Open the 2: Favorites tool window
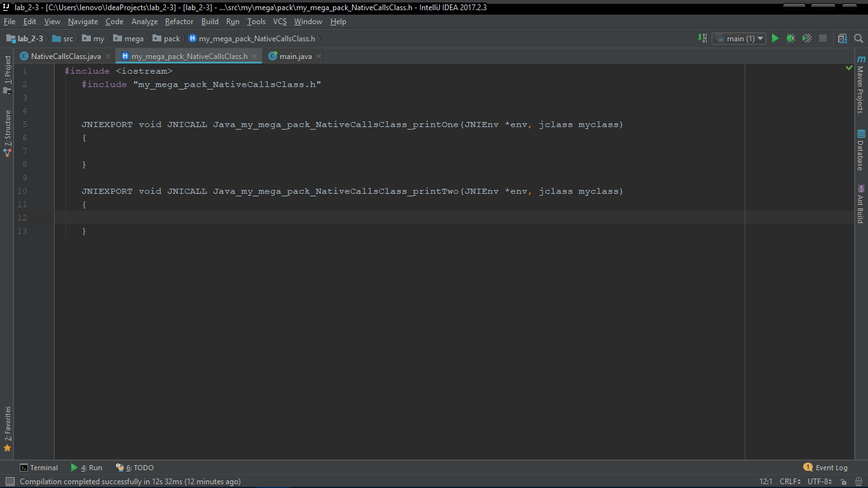The image size is (868, 488). [x=8, y=429]
